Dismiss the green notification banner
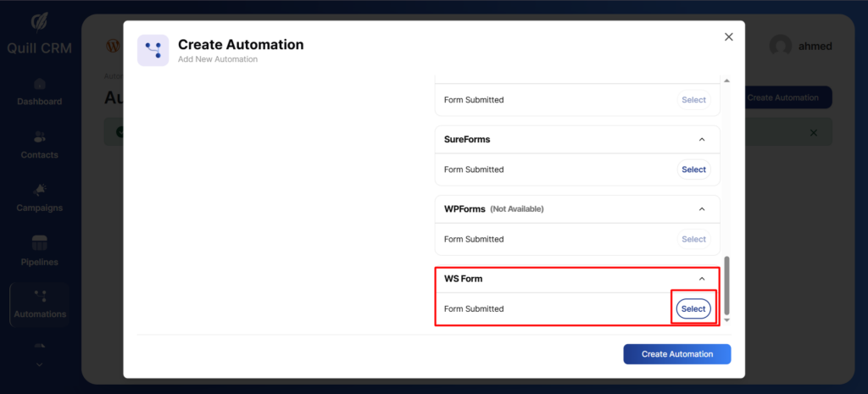Screen dimensions: 868x394 (814, 133)
